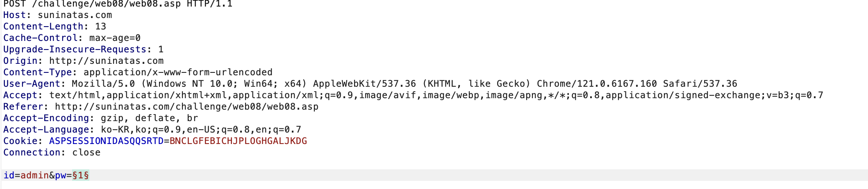Click the POST request line
This screenshot has width=868, height=189.
pos(118,4)
